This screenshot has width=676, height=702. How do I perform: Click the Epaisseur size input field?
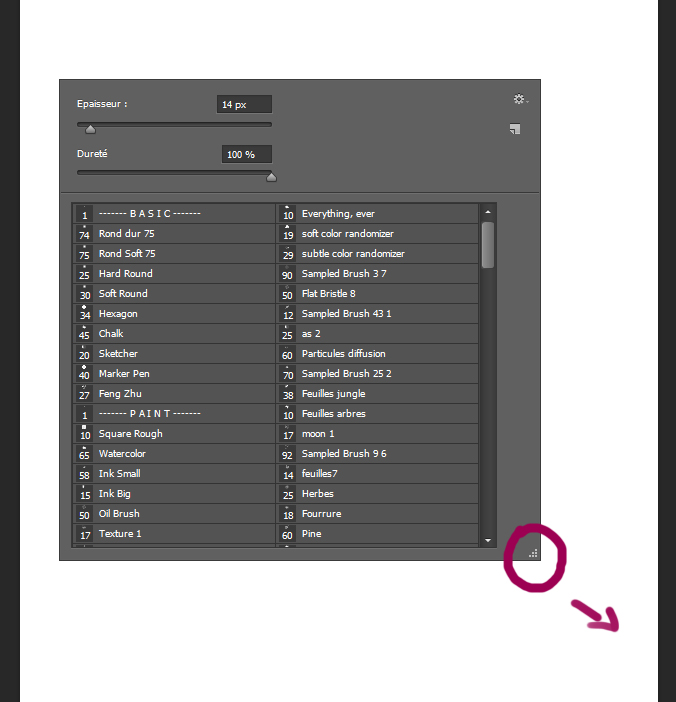point(244,105)
